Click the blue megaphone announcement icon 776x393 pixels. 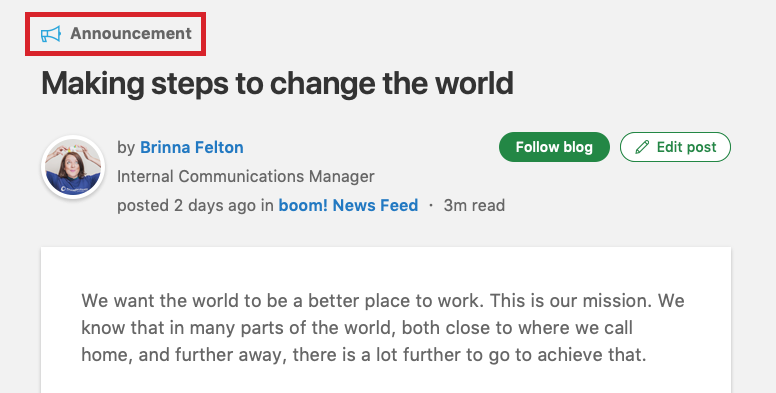tap(51, 34)
